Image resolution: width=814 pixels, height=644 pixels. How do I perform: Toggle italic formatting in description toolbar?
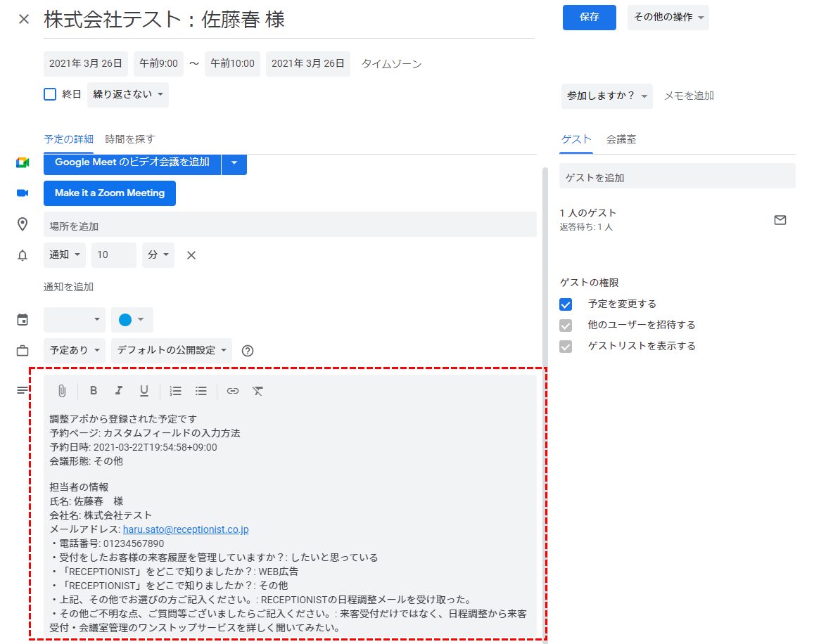tap(119, 391)
